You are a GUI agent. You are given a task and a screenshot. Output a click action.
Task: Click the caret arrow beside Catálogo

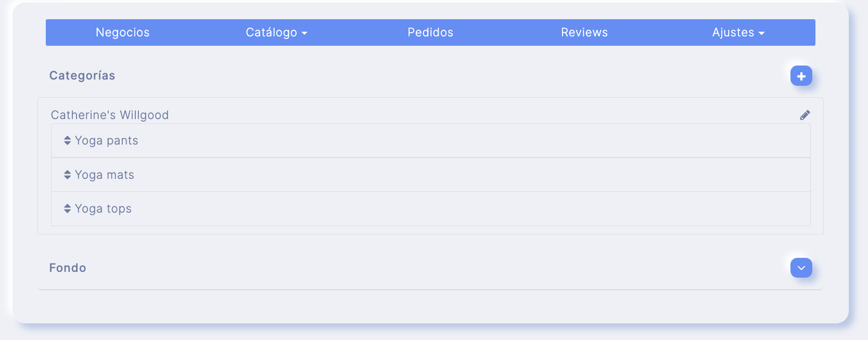point(304,33)
